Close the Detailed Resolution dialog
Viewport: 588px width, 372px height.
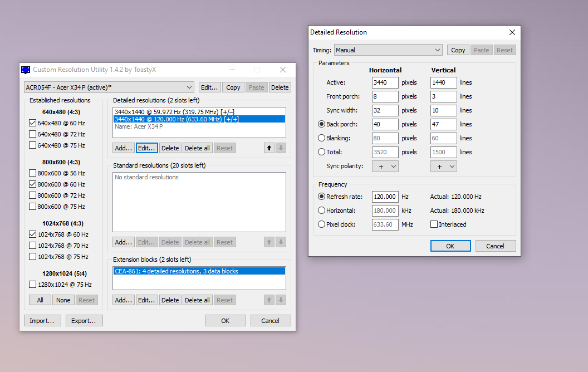[x=512, y=32]
